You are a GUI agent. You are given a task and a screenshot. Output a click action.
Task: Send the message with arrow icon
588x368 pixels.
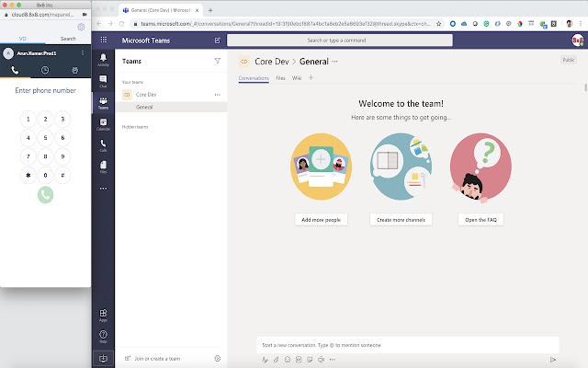point(553,360)
